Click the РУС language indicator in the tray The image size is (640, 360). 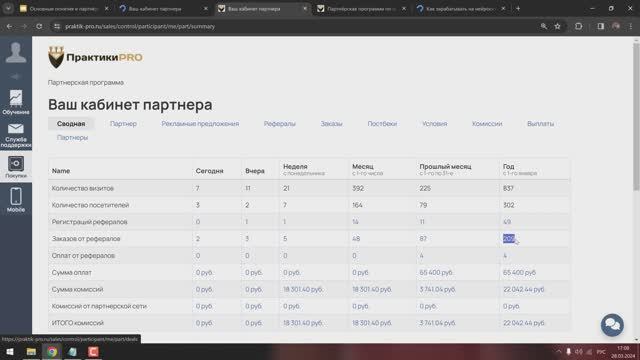click(x=601, y=351)
